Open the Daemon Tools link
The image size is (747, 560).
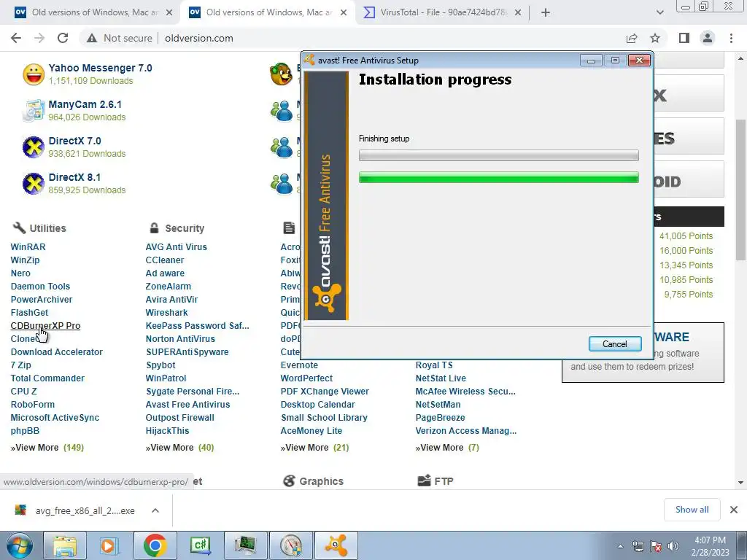coord(41,286)
